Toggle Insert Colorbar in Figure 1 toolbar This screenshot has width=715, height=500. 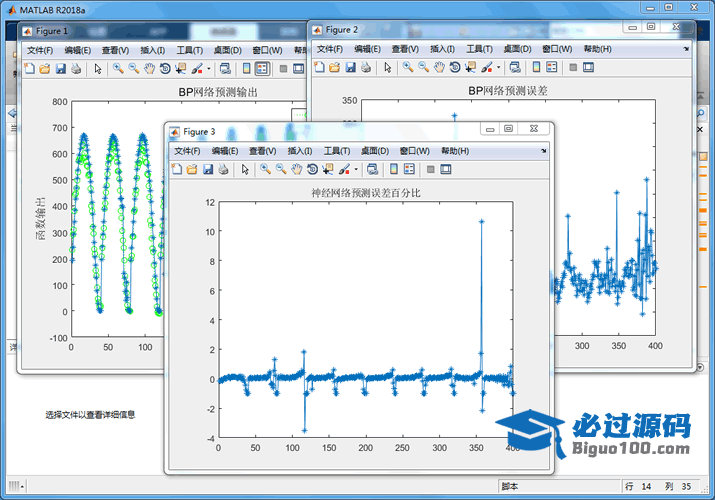[x=246, y=69]
